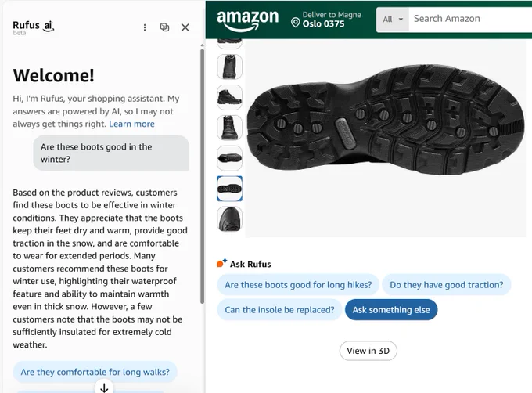Click the Rufus pop-out window icon
The width and height of the screenshot is (532, 393).
coord(164,27)
